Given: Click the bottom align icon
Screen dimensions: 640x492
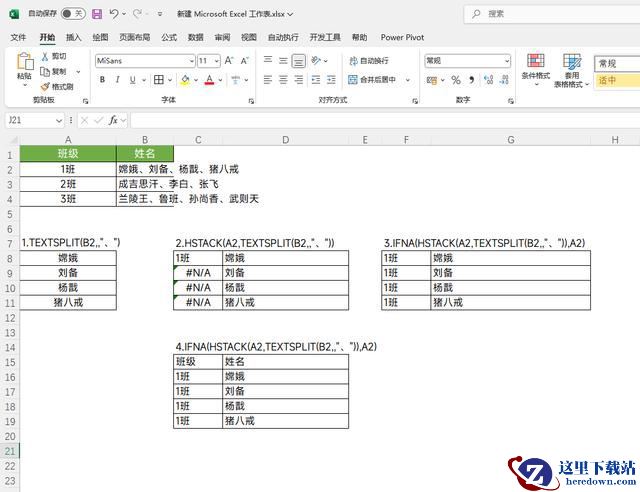Looking at the screenshot, I should point(299,61).
